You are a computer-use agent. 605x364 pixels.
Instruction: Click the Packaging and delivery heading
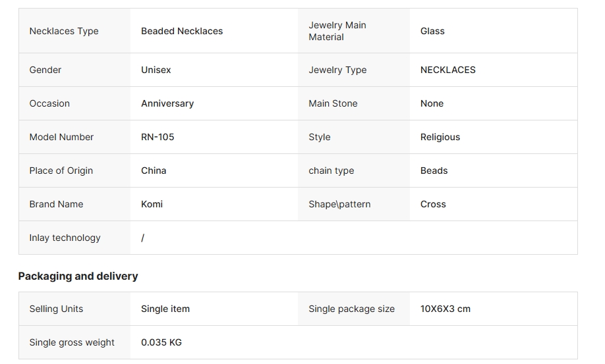[x=78, y=276]
